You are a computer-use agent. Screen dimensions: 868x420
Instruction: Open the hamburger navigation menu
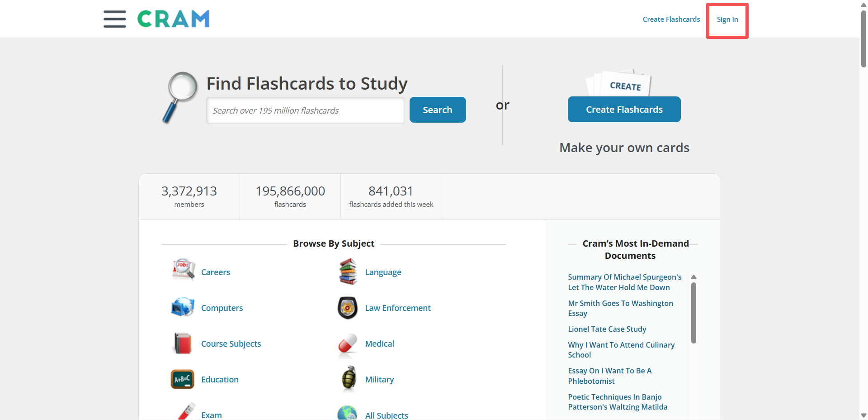114,19
